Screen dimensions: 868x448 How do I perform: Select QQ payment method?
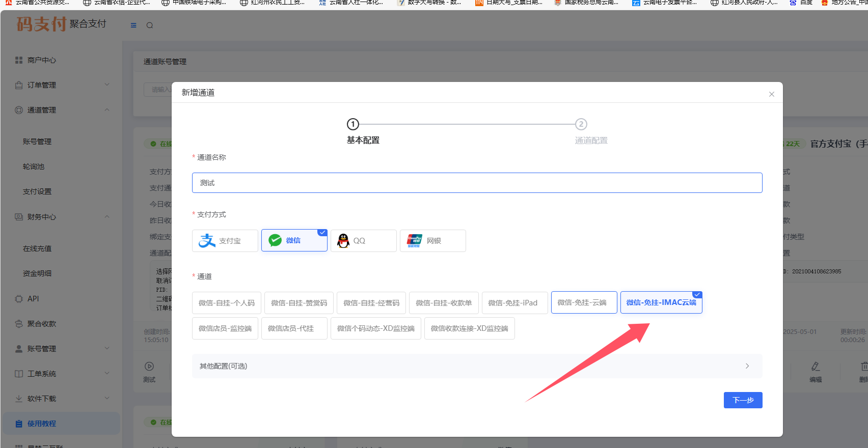364,241
